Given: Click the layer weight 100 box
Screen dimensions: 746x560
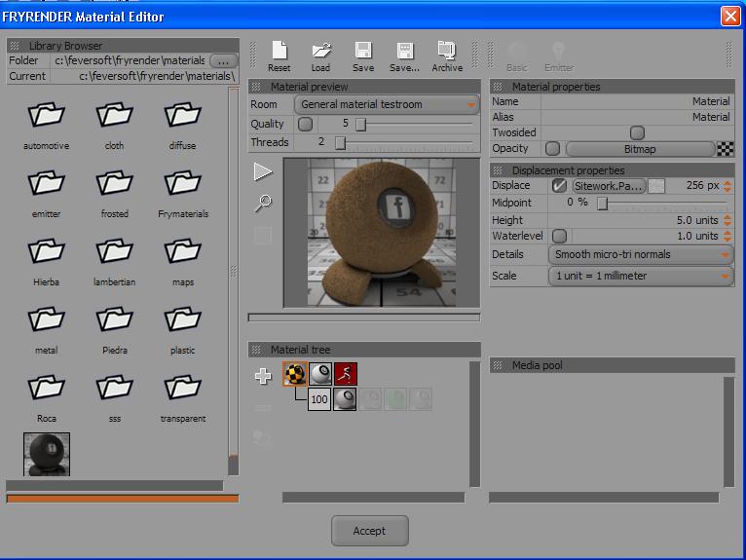Looking at the screenshot, I should click(x=319, y=399).
